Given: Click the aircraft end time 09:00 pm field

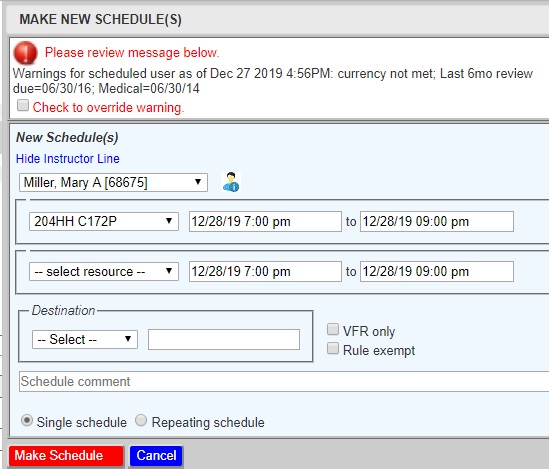Looking at the screenshot, I should 437,221.
